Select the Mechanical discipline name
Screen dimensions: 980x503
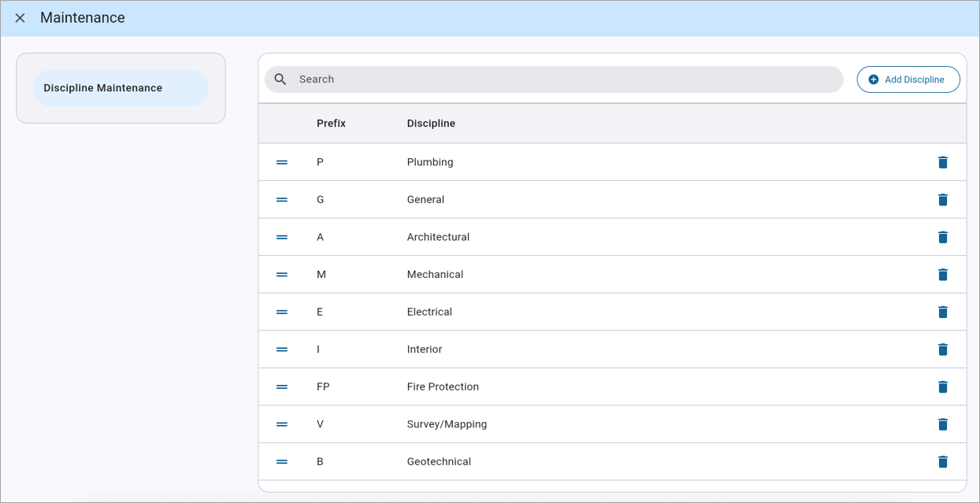click(435, 275)
